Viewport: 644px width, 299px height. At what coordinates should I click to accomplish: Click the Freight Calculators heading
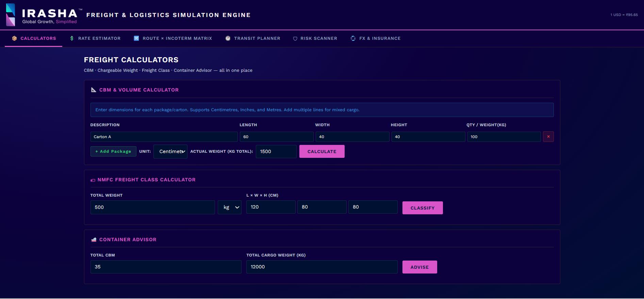(x=131, y=60)
